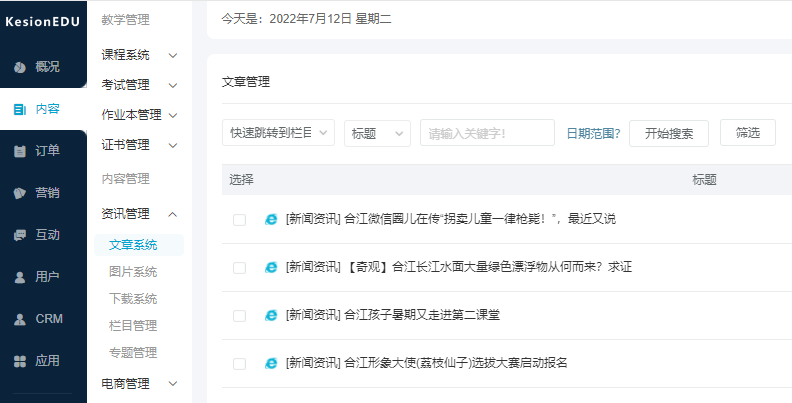Check the box for 合江微信圈儿 article
Screen dimensions: 792x403
tap(239, 220)
